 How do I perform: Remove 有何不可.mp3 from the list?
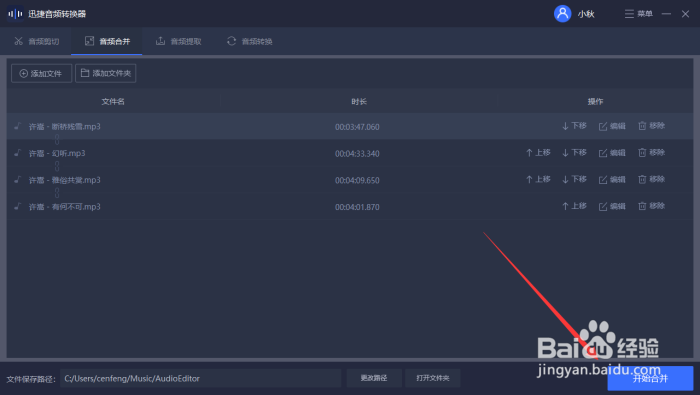[651, 206]
